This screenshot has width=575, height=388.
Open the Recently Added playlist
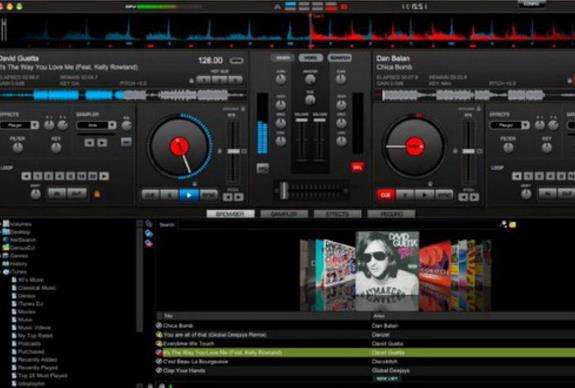pyautogui.click(x=37, y=360)
